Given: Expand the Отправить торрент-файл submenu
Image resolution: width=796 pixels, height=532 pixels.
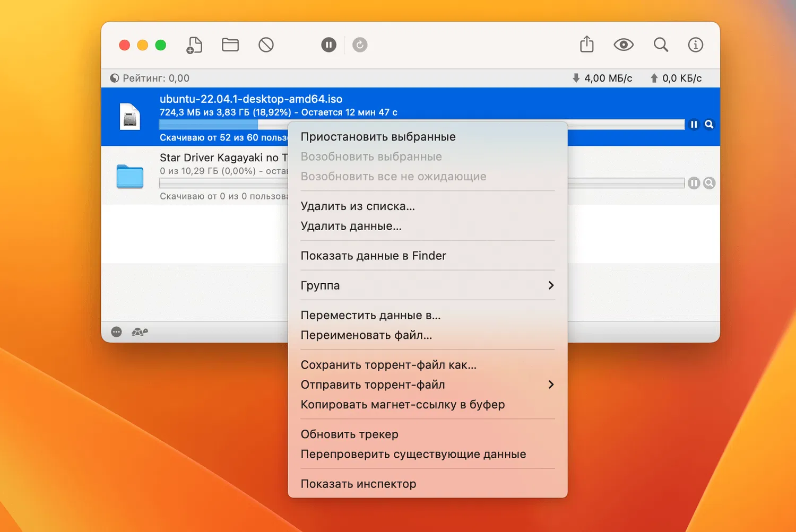Looking at the screenshot, I should [428, 385].
